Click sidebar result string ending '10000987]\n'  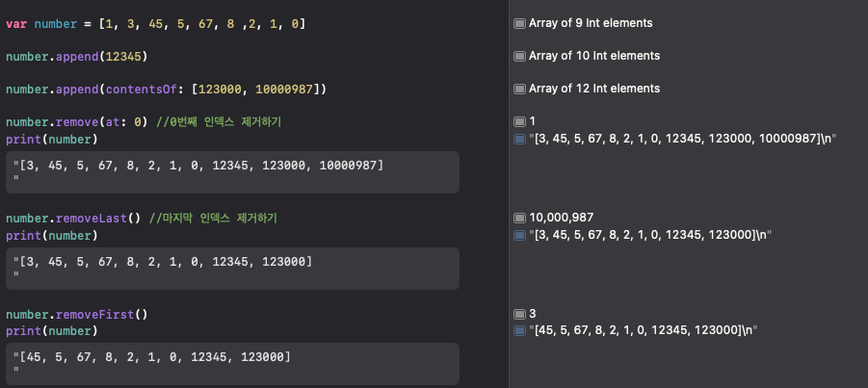coord(682,139)
